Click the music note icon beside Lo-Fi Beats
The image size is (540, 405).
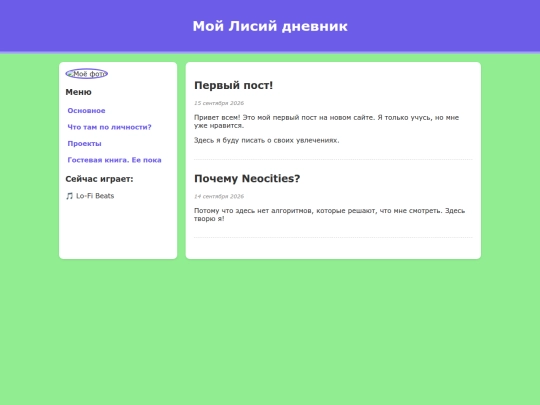pos(70,196)
